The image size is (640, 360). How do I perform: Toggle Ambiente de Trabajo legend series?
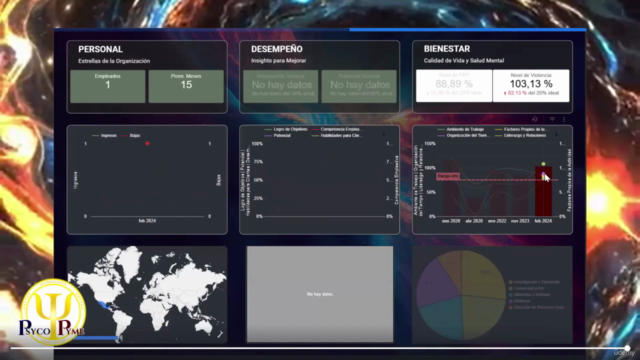[x=461, y=129]
